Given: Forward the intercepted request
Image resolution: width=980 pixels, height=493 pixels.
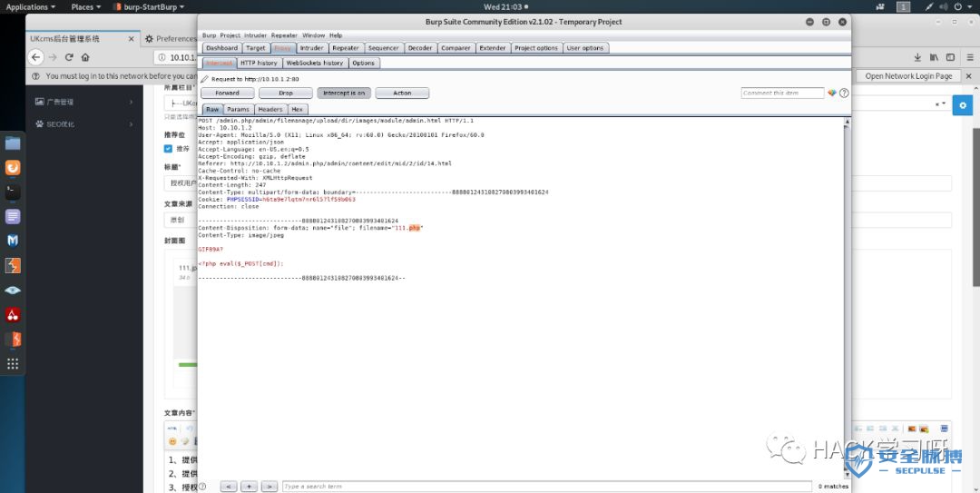Looking at the screenshot, I should [228, 93].
